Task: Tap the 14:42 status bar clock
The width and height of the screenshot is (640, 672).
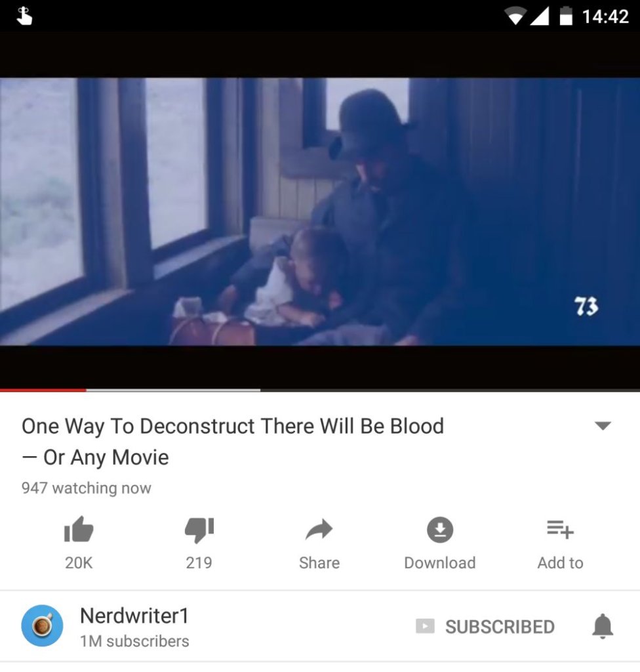Action: pos(605,16)
